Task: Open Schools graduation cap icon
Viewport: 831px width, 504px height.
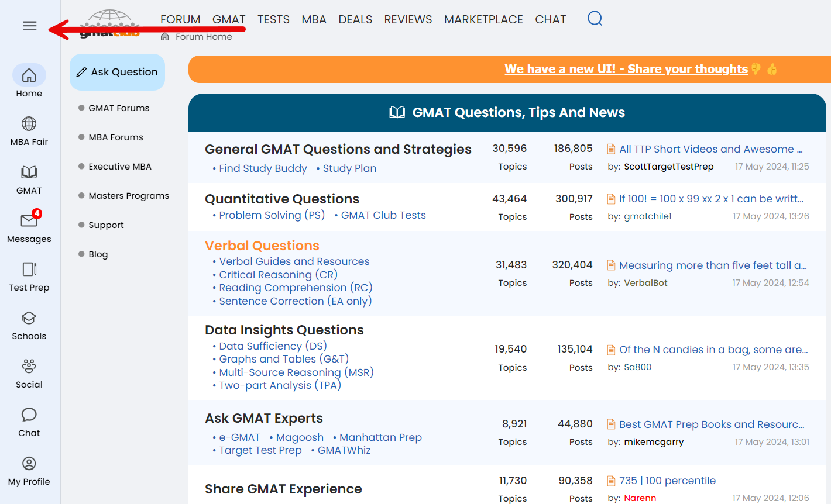Action: (x=29, y=318)
